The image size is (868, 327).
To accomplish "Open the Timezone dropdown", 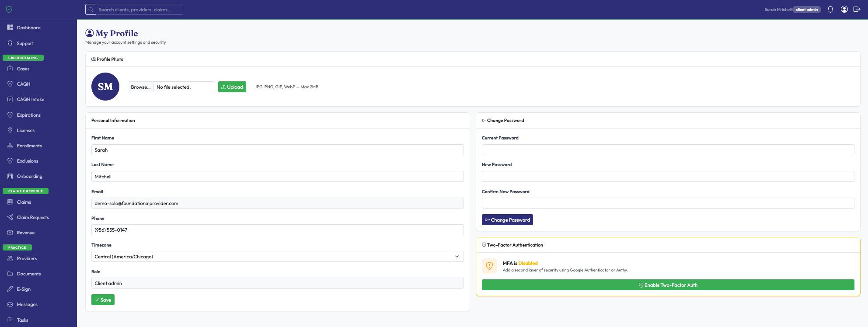I will tap(277, 257).
